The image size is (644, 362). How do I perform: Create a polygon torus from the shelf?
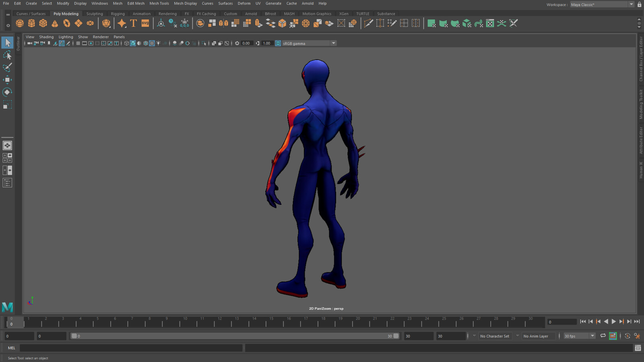[x=67, y=23]
